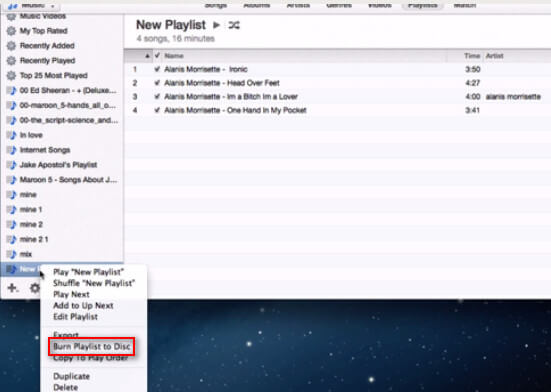The height and width of the screenshot is (392, 551).
Task: Click the music note icon beside mine 2
Action: [x=12, y=224]
